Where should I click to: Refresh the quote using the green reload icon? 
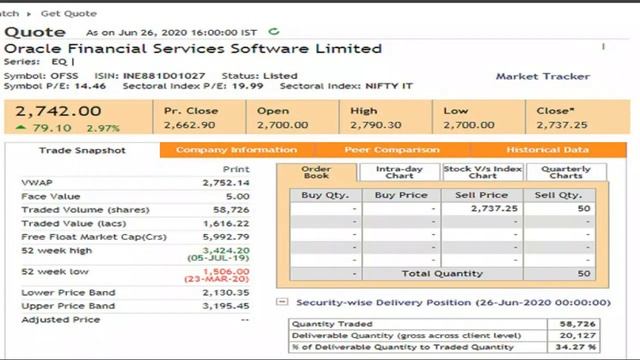(274, 31)
